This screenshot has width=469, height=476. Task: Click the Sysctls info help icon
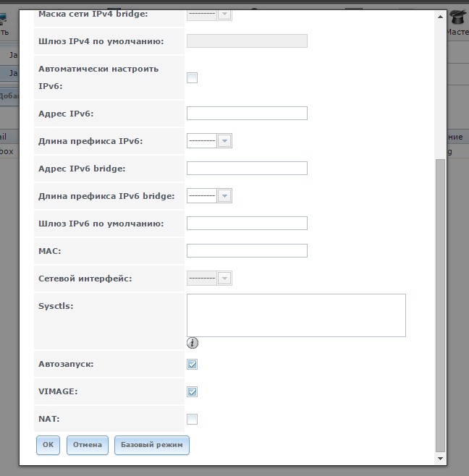[x=193, y=343]
